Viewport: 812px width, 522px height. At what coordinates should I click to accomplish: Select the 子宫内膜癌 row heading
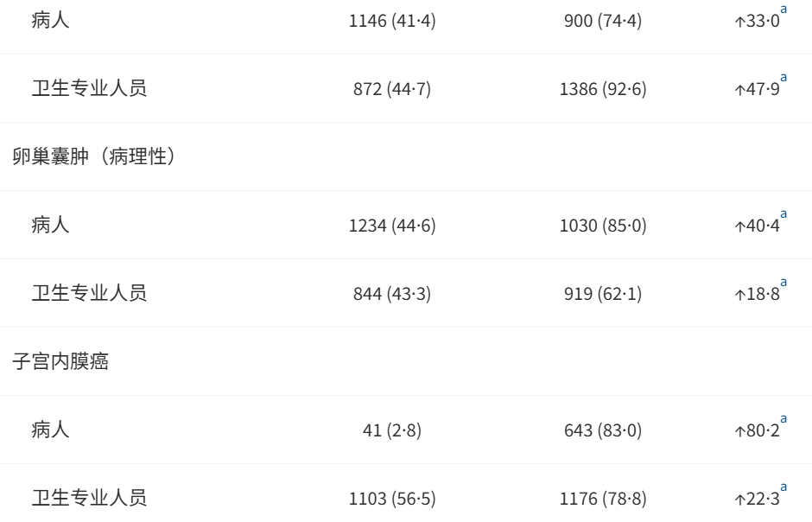[x=60, y=361]
